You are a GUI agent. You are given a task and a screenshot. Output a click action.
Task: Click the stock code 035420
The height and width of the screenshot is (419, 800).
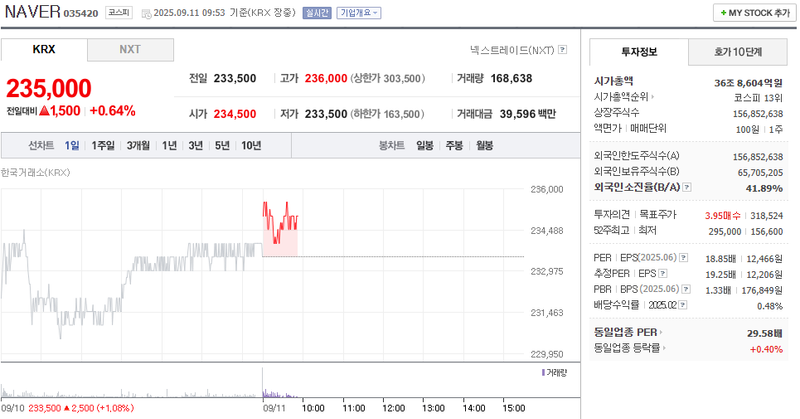81,14
